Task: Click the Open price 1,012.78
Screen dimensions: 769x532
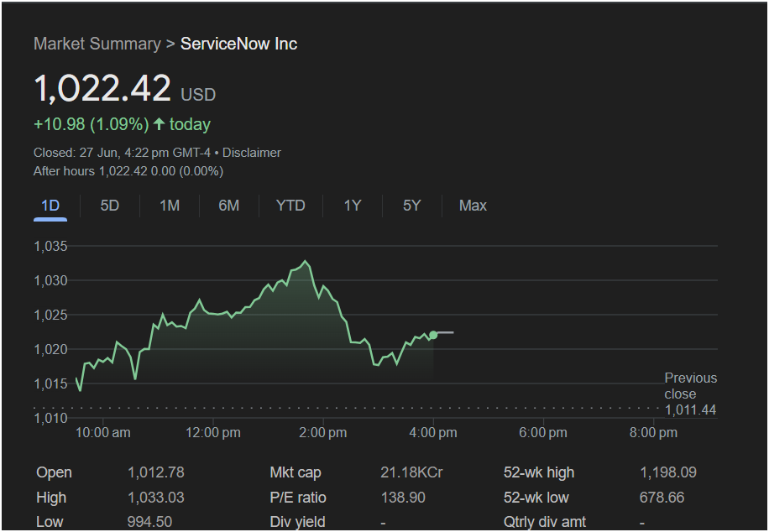Action: pyautogui.click(x=156, y=472)
